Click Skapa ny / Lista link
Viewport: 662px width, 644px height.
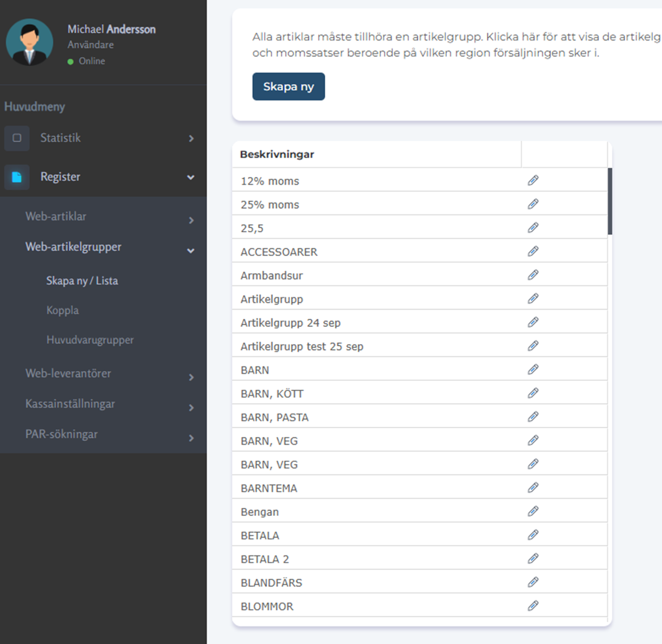pyautogui.click(x=82, y=281)
